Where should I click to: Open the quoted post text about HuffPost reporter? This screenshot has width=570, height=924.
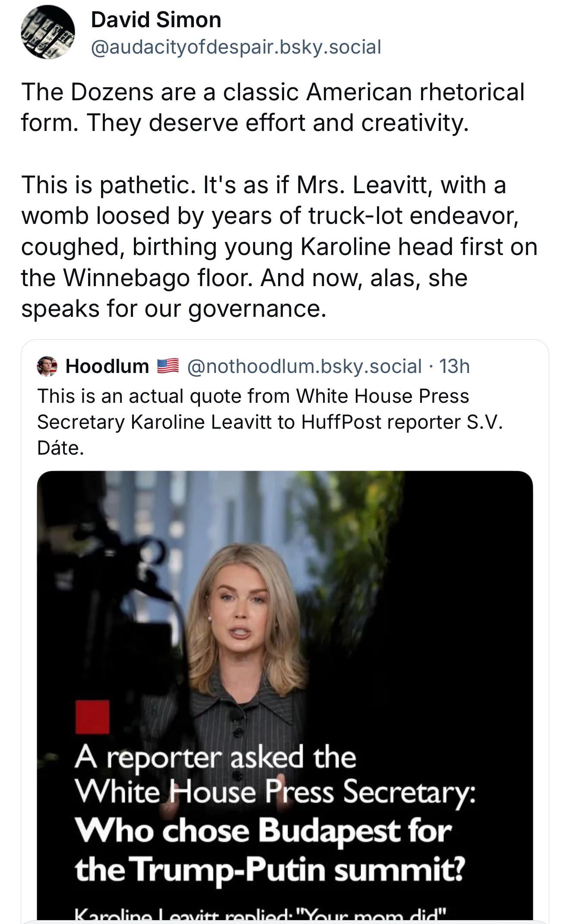[x=270, y=422]
